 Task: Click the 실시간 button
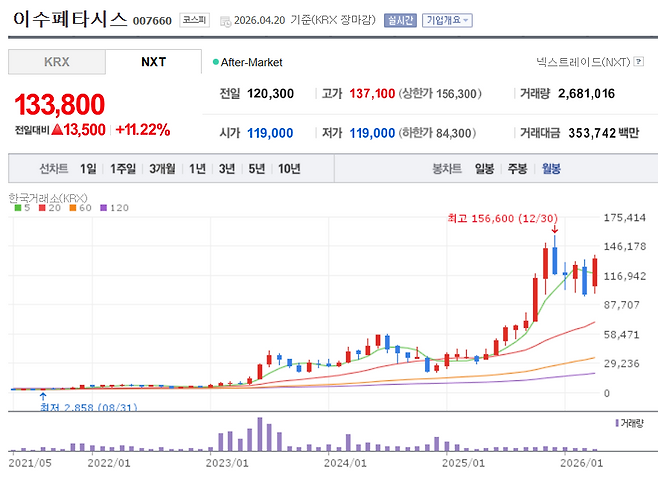coord(399,20)
